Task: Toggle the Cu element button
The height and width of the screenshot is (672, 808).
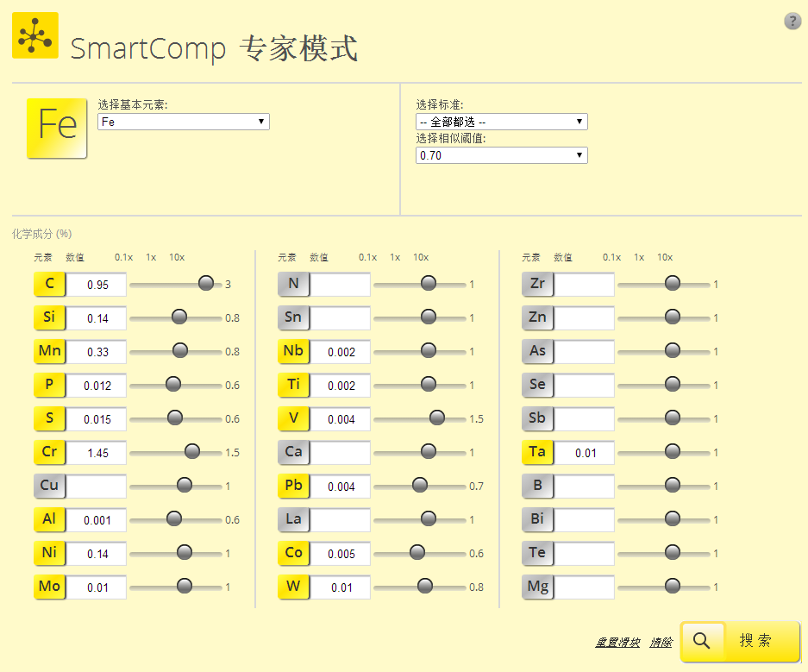Action: click(x=49, y=486)
